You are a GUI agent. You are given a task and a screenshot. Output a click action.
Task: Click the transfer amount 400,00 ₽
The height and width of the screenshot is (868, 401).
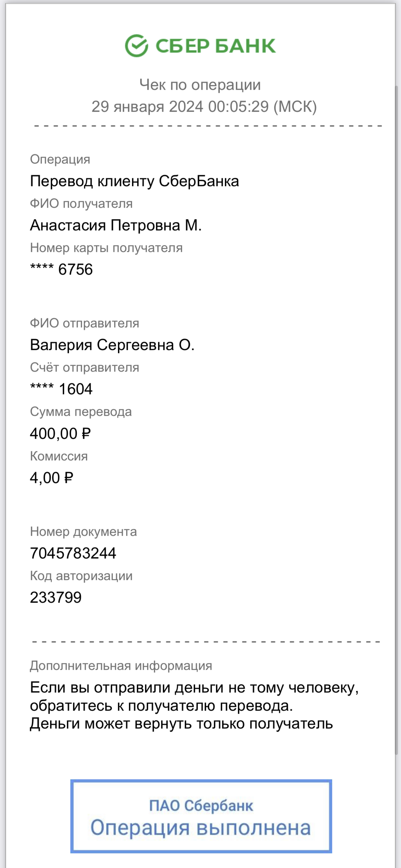pos(60,434)
